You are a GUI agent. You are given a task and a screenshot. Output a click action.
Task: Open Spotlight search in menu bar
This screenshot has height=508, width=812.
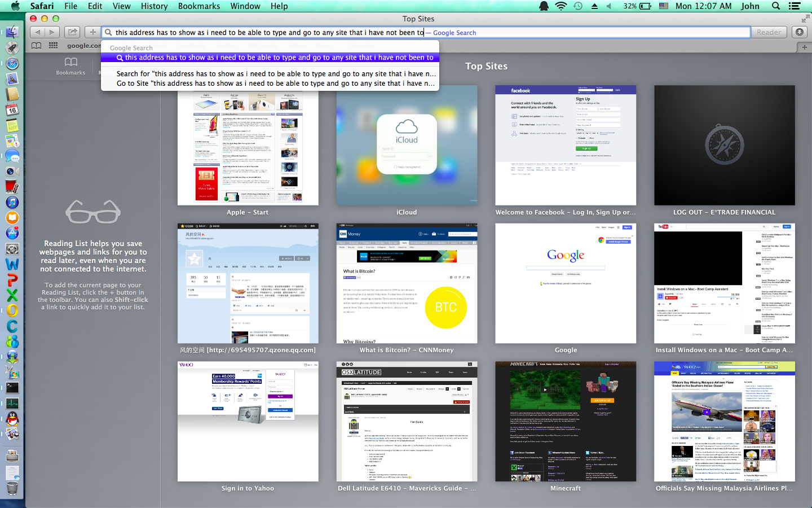click(x=776, y=6)
